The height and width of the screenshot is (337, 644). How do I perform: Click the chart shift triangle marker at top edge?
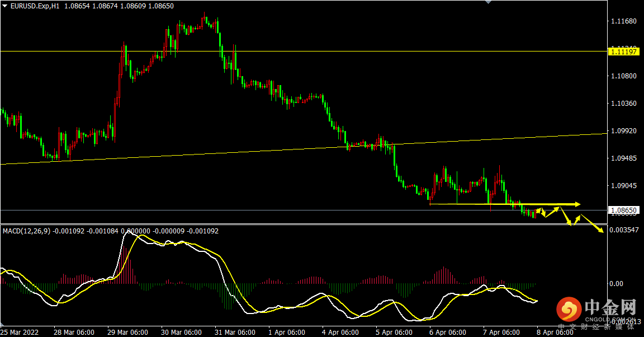[488, 2]
